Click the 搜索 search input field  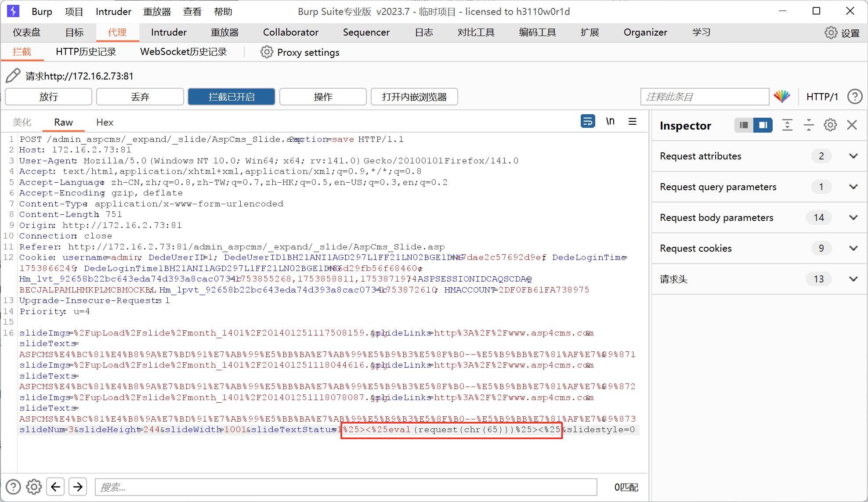click(346, 487)
